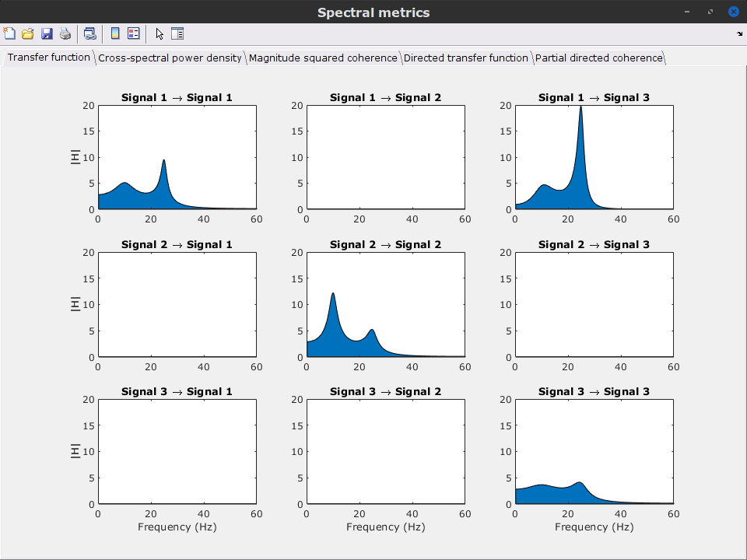The image size is (747, 560).
Task: Click the Link Plot icon
Action: [89, 33]
